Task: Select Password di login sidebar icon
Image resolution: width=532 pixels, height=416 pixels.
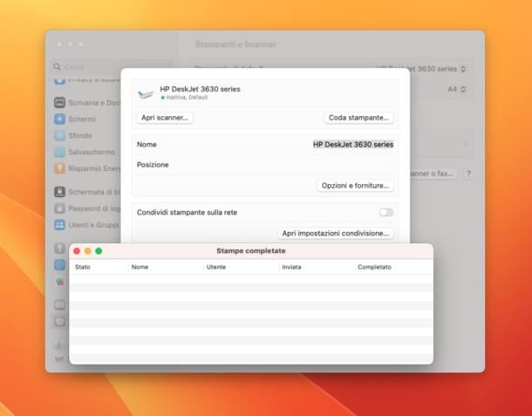Action: (59, 208)
